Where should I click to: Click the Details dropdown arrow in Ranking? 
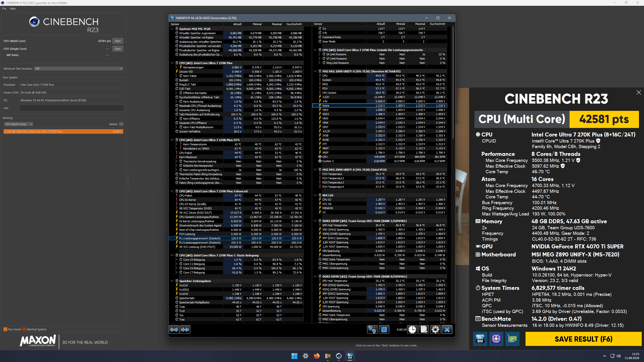point(121,124)
